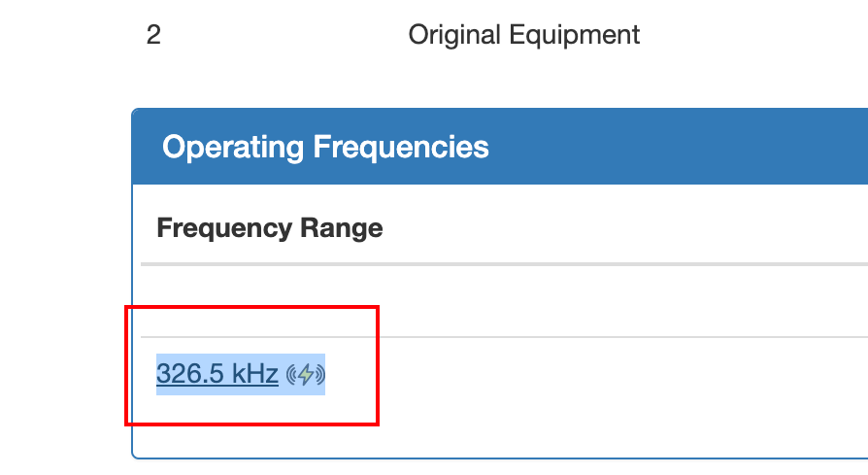Image resolution: width=868 pixels, height=475 pixels.
Task: Click the "326.5" number in the link
Action: click(191, 374)
